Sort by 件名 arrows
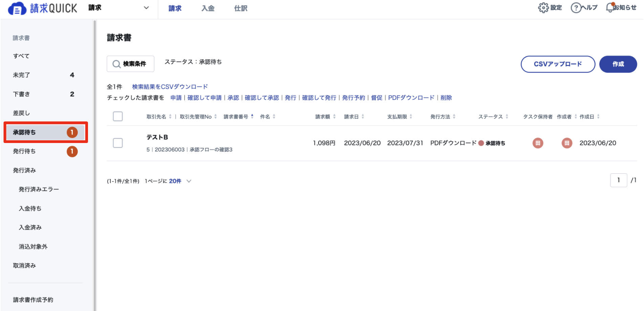The height and width of the screenshot is (311, 644). pyautogui.click(x=274, y=117)
